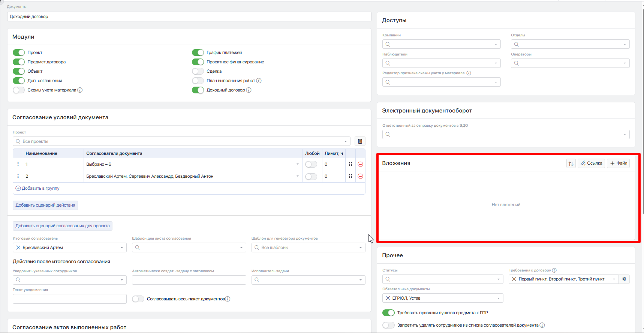The image size is (644, 333).
Task: Enable the Сделка module toggle
Action: pos(198,71)
